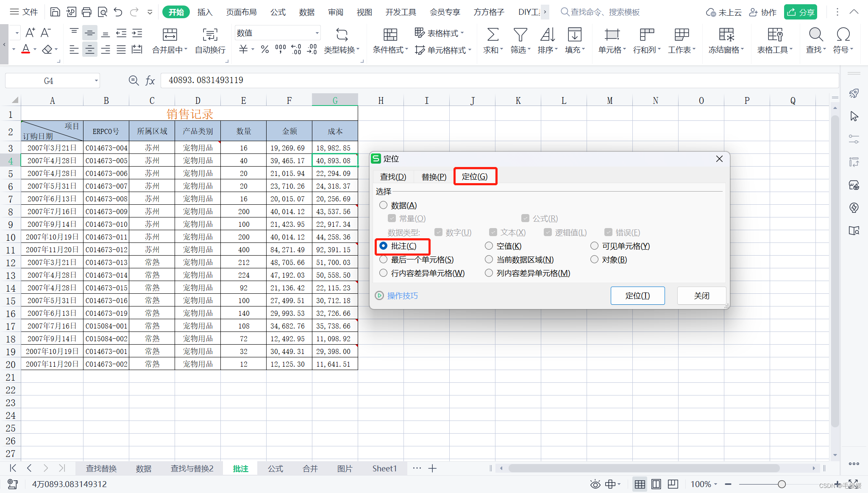
Task: Expand the G4 name box dropdown
Action: point(96,81)
